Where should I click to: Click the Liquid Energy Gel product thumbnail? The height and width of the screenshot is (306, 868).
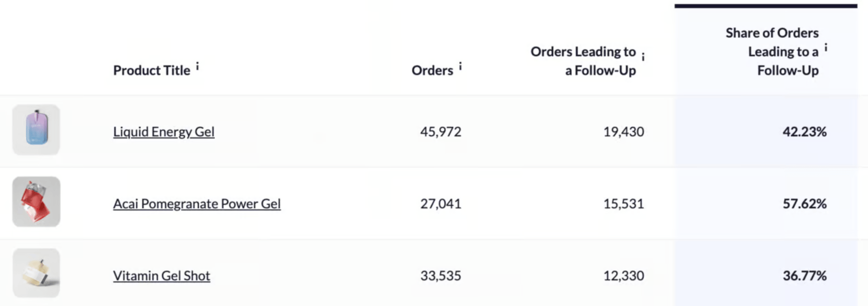pos(36,130)
